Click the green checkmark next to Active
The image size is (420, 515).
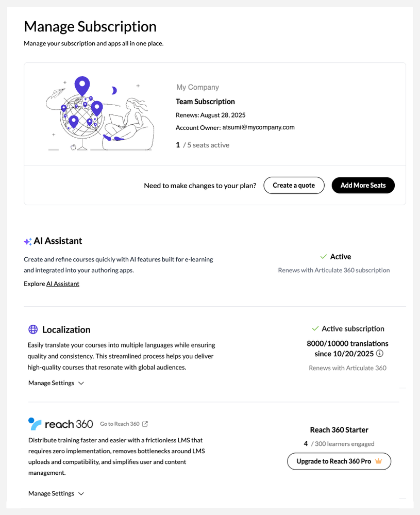(324, 256)
